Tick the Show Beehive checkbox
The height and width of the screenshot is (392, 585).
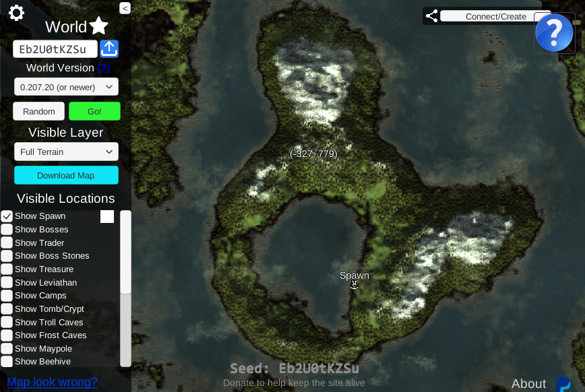[x=7, y=362]
